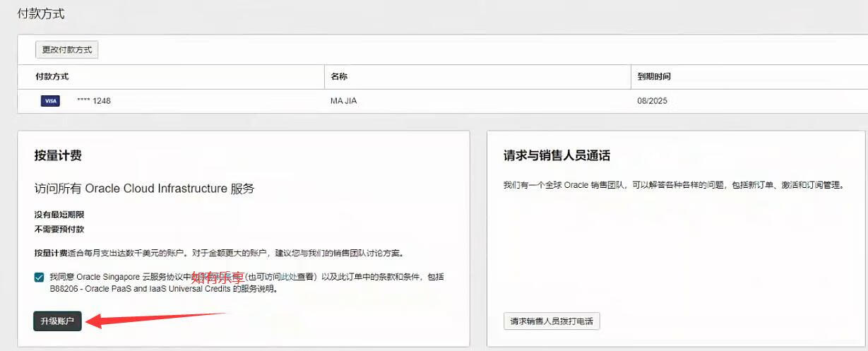The image size is (868, 351).
Task: Select the name MA JIA
Action: point(343,101)
